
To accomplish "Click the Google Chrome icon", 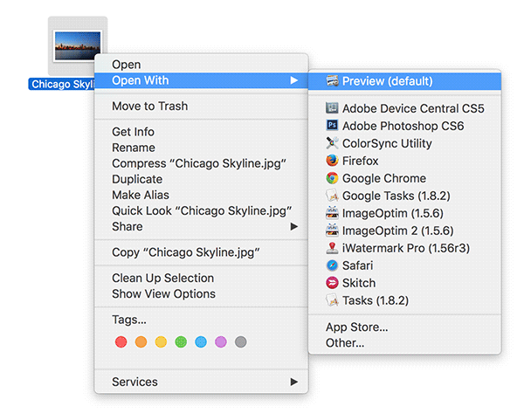I will (x=332, y=178).
